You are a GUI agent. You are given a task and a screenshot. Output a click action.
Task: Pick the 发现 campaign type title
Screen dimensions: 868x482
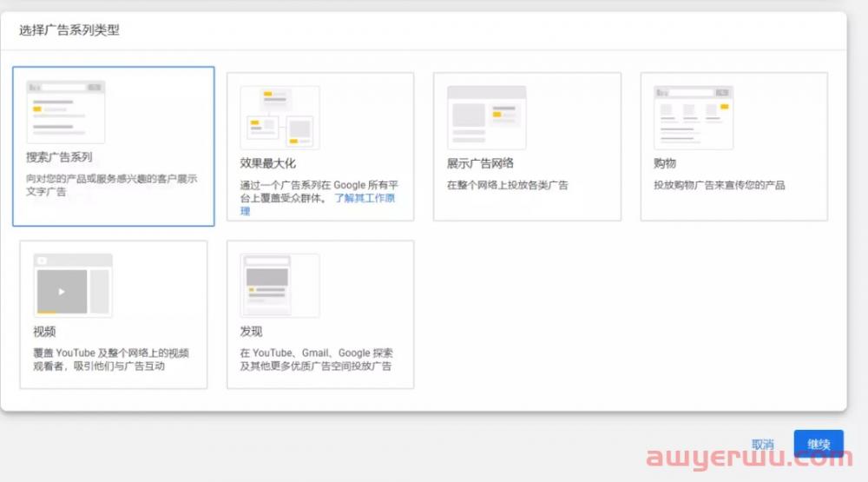point(251,332)
